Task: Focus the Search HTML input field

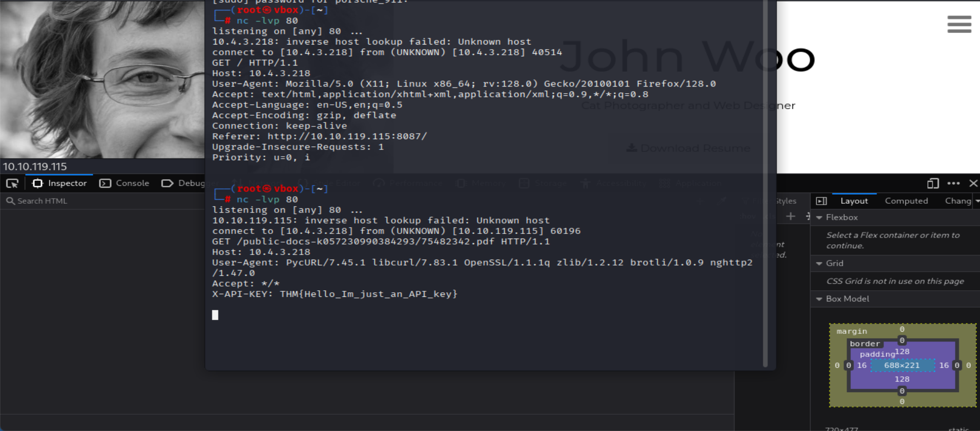Action: [x=102, y=201]
